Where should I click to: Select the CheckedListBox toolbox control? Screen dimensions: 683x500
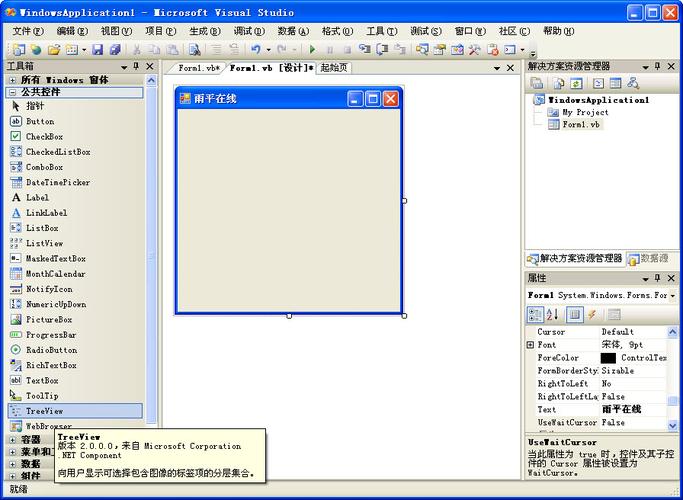[57, 152]
